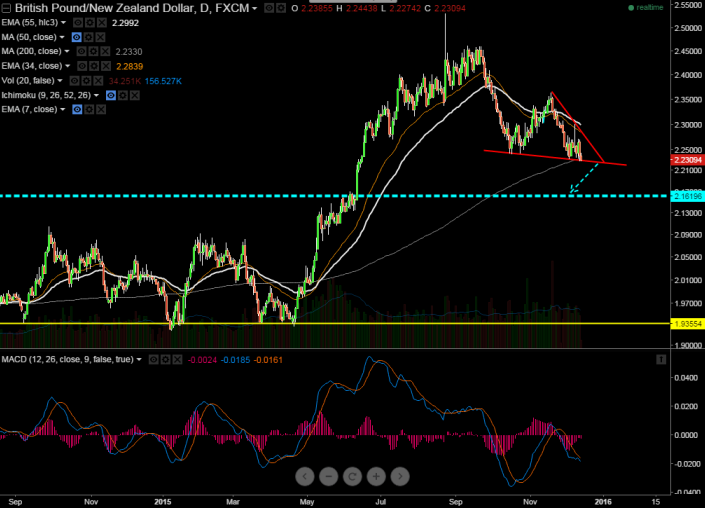The image size is (705, 508).
Task: Expand EMA (55, hlc3) dropdown arrow
Action: pyautogui.click(x=63, y=22)
